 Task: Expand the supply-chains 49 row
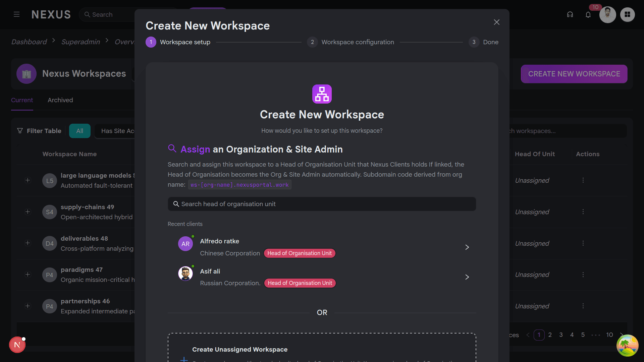click(x=28, y=212)
